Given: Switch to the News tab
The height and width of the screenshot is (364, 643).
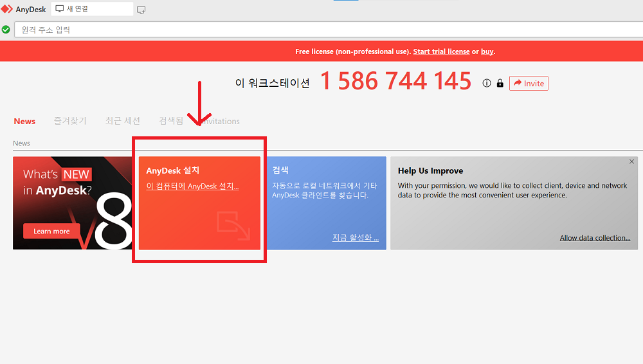Looking at the screenshot, I should click(24, 121).
